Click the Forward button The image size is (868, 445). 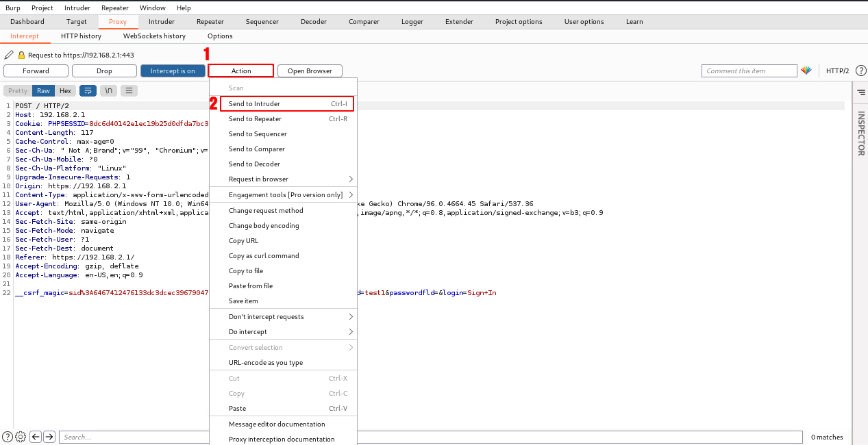point(36,71)
